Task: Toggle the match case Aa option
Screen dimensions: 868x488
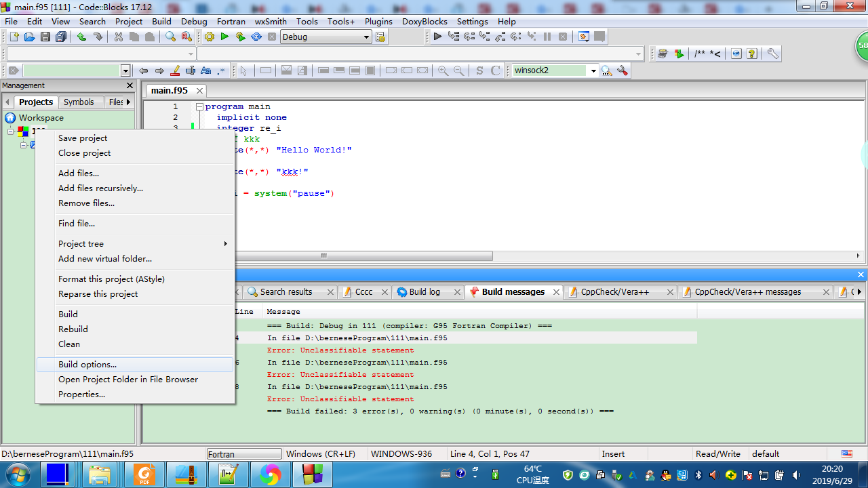Action: click(206, 70)
